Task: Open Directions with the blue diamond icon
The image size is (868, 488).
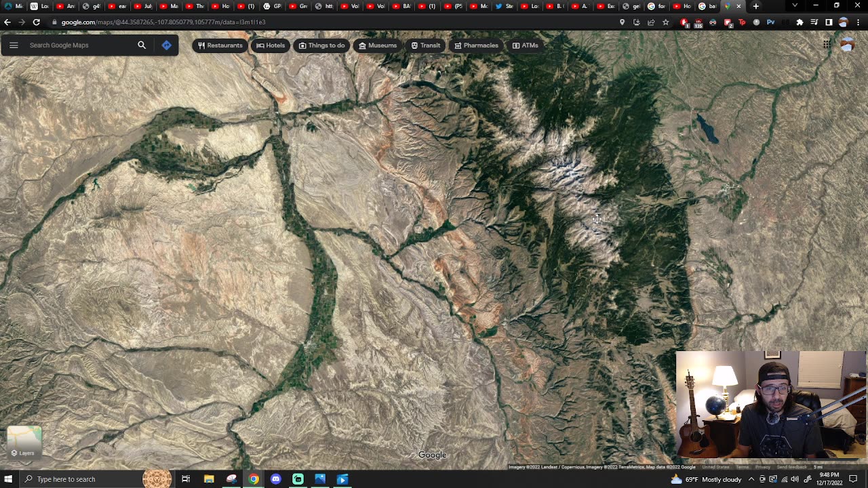Action: [166, 45]
